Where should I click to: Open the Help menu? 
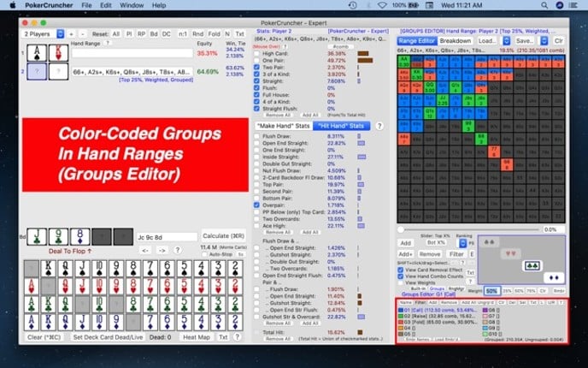tap(159, 5)
